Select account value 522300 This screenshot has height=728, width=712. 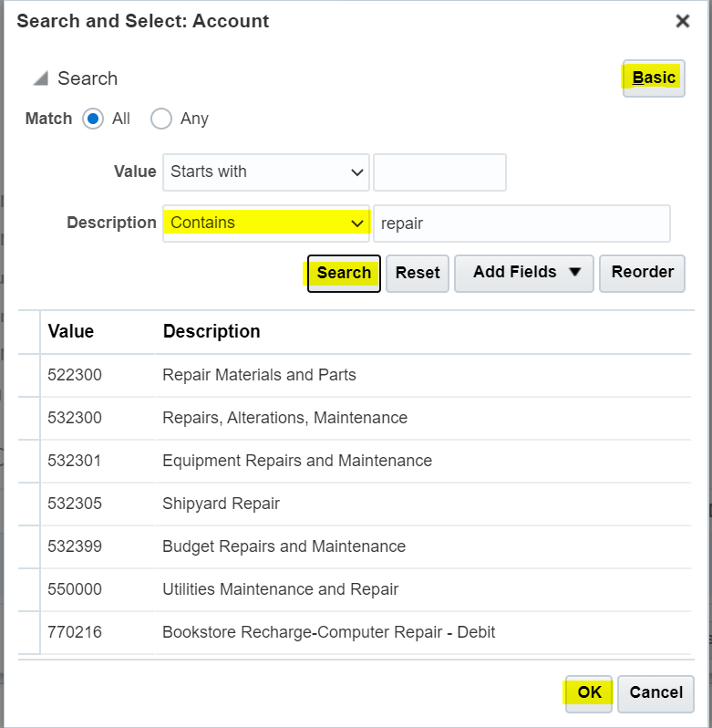pyautogui.click(x=75, y=375)
